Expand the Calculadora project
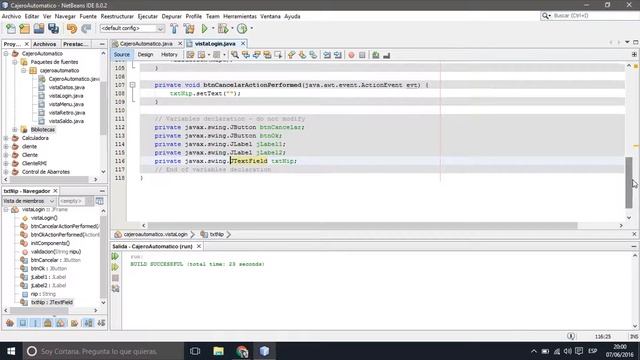 tap(6, 138)
